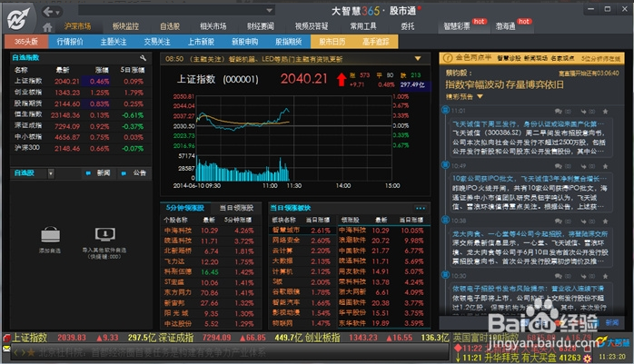Favorite the 10:38 news with star
Screen dimensions: 634x364
coord(605,221)
